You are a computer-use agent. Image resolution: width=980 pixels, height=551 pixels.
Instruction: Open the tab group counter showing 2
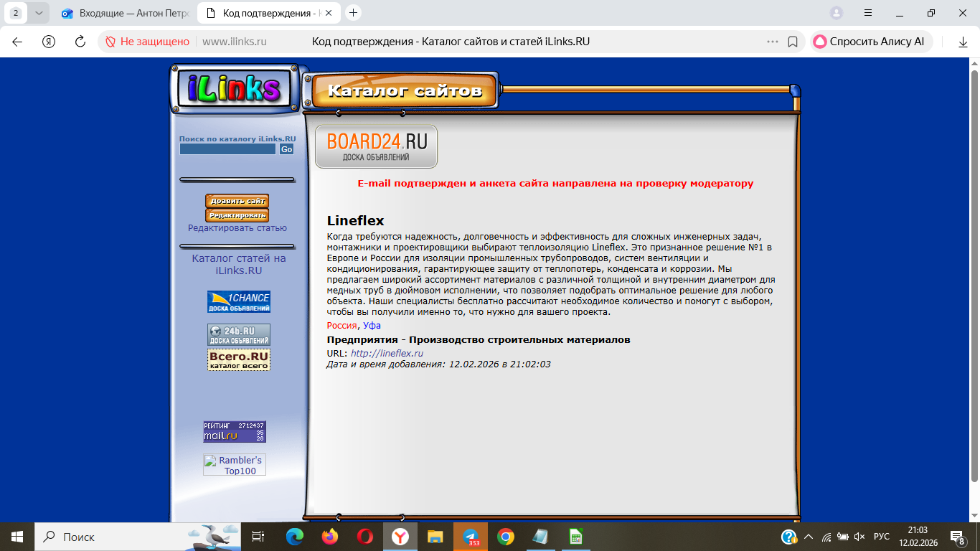[x=16, y=13]
